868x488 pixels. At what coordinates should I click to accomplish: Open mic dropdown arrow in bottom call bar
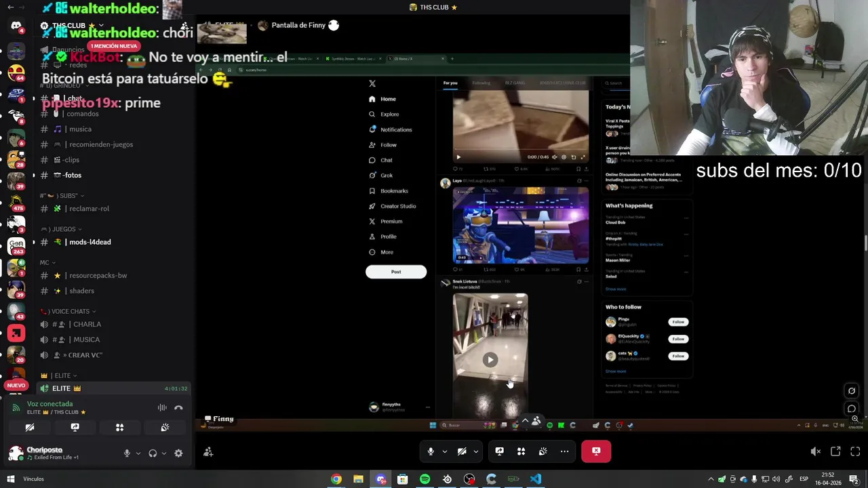point(445,451)
